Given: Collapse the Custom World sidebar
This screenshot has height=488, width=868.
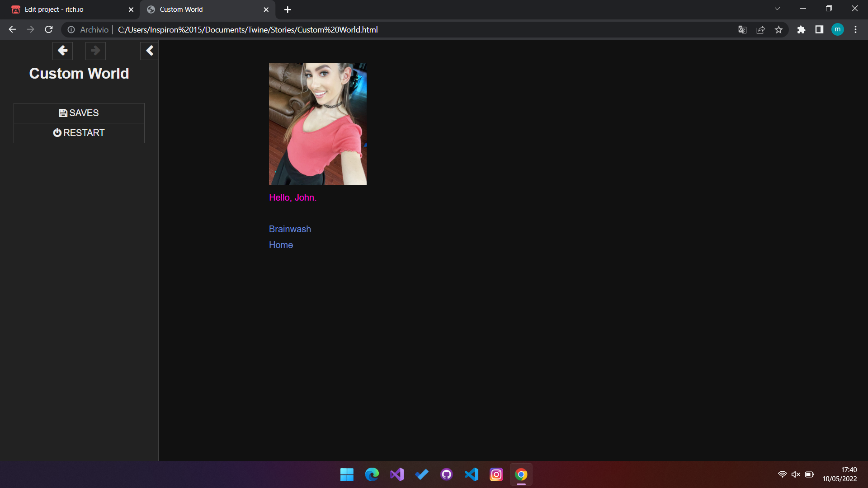Looking at the screenshot, I should 149,51.
